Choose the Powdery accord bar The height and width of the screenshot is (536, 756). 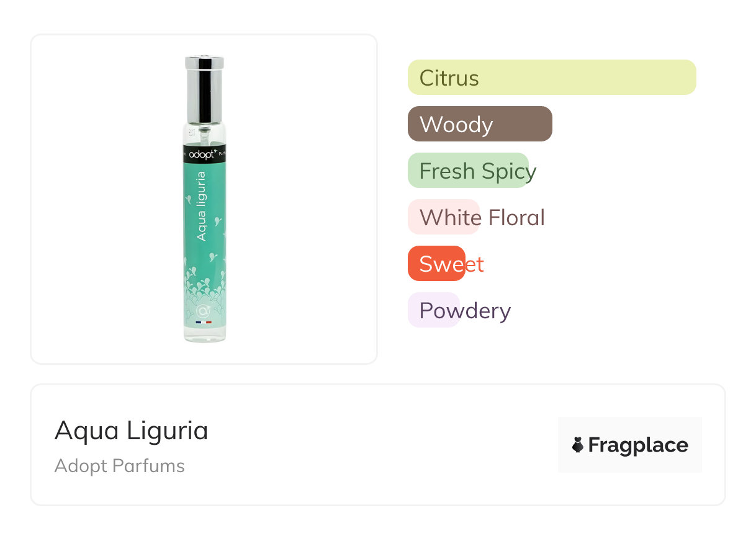pos(434,310)
